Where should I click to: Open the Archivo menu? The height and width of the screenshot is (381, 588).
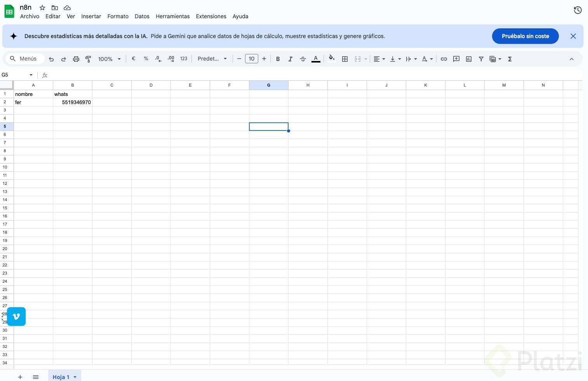click(30, 16)
